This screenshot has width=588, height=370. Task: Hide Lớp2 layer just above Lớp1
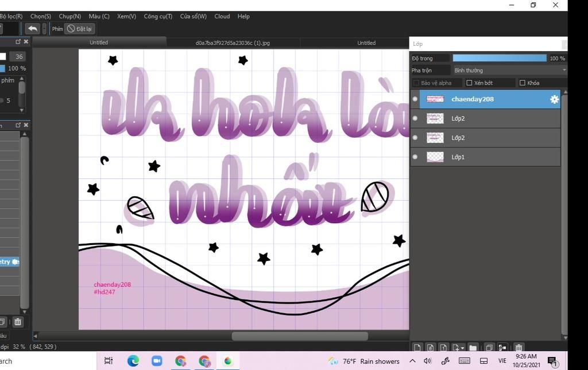[x=415, y=138]
